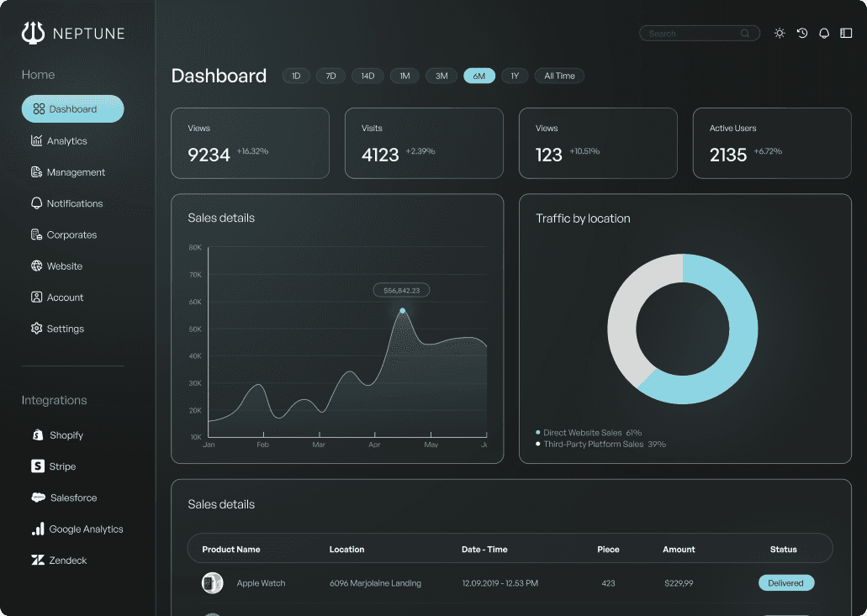
Task: Open history via the clock icon
Action: (x=801, y=33)
